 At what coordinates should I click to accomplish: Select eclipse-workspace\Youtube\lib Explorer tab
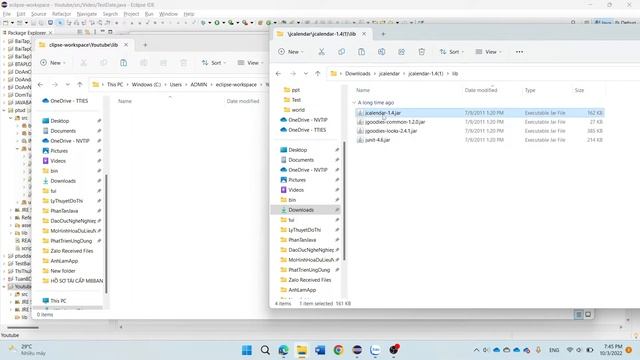point(83,45)
